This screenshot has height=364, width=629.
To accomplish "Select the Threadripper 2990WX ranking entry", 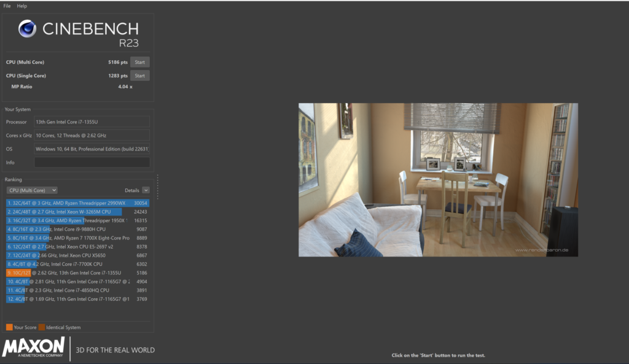I will tap(77, 203).
